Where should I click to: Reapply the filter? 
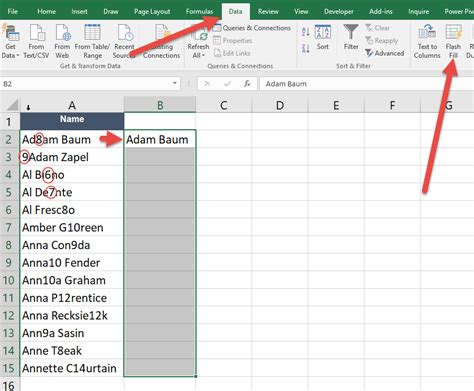click(382, 41)
